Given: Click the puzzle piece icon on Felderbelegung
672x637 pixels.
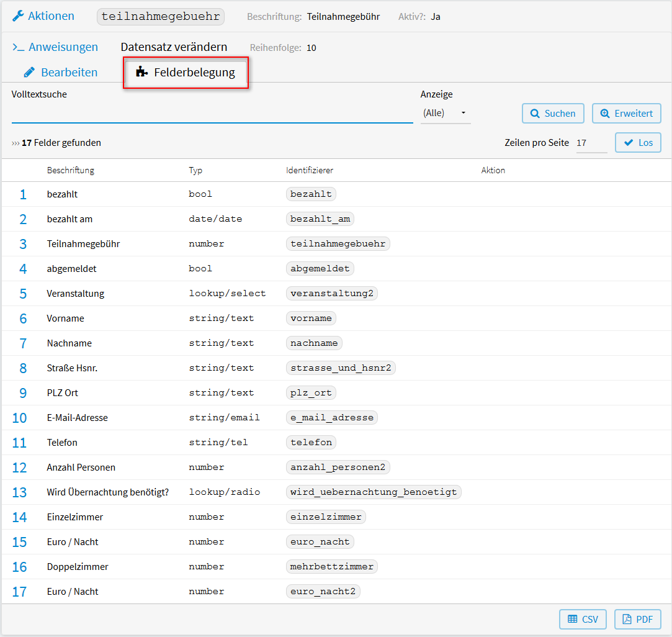Looking at the screenshot, I should [141, 71].
